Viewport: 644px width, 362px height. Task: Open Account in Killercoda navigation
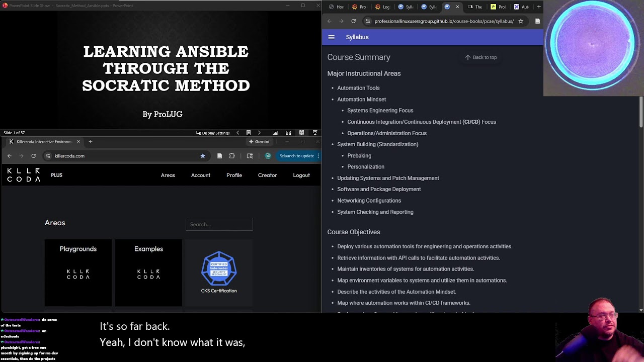[x=201, y=175]
